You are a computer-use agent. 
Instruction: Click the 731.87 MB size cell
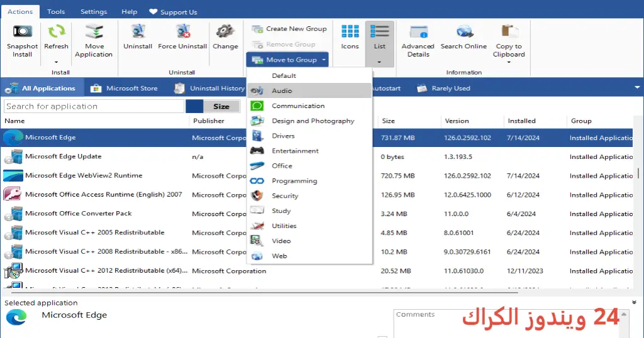[x=397, y=138]
